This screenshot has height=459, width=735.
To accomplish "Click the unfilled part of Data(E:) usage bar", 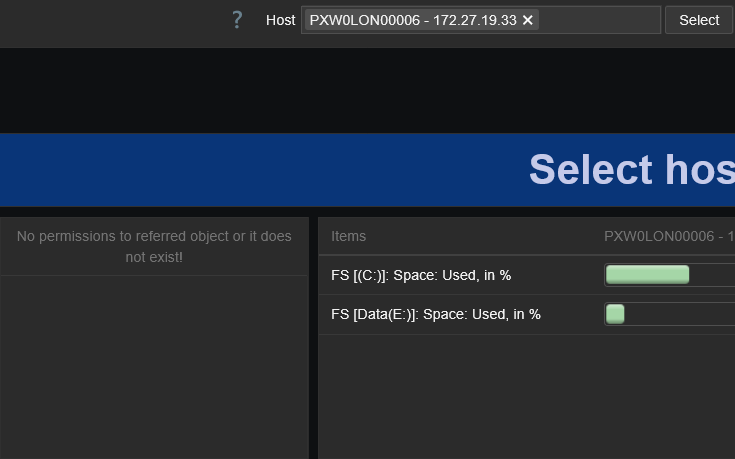I will (680, 314).
